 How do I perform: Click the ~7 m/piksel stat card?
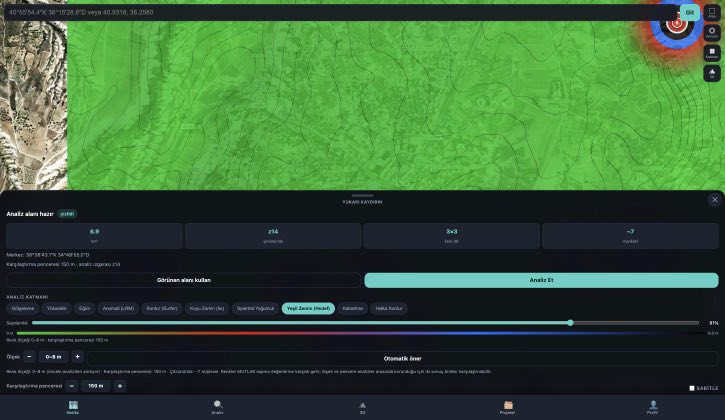click(630, 236)
